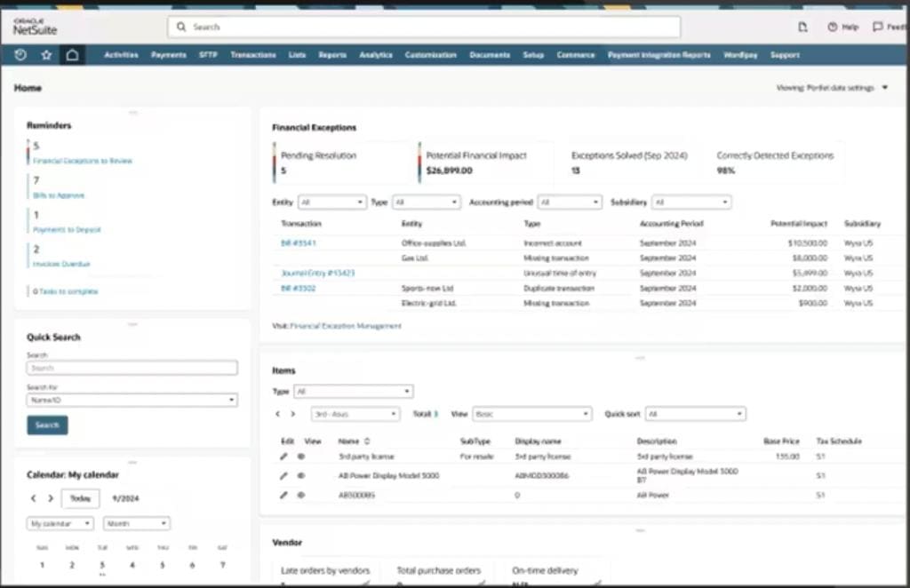Viewport: 910px width, 588px height.
Task: Open the Bills to Approve reminder
Action: pyautogui.click(x=59, y=195)
